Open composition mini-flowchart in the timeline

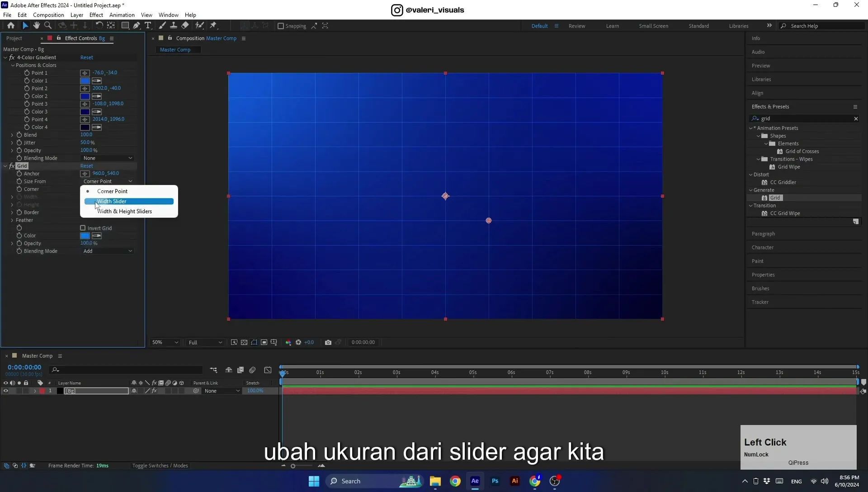pos(213,370)
